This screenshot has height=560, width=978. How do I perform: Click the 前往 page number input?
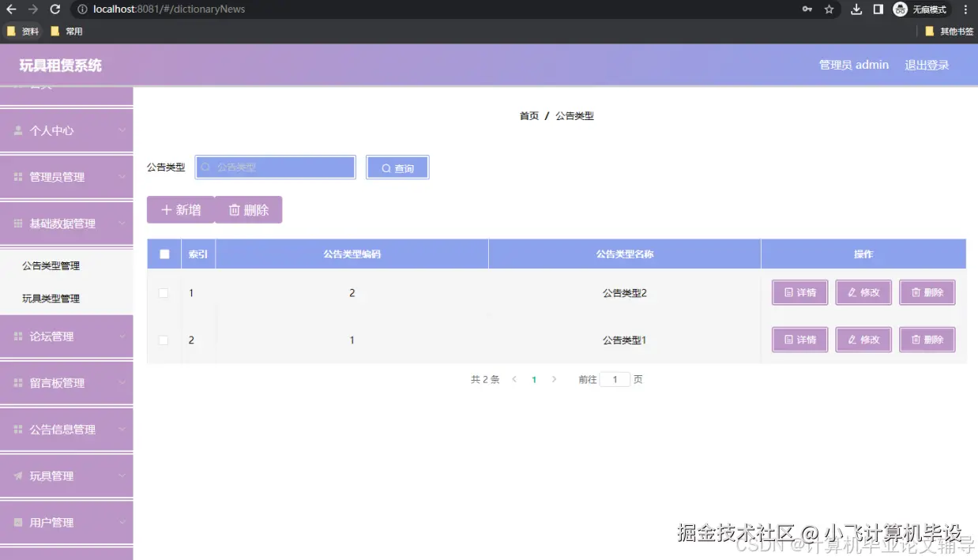point(615,379)
